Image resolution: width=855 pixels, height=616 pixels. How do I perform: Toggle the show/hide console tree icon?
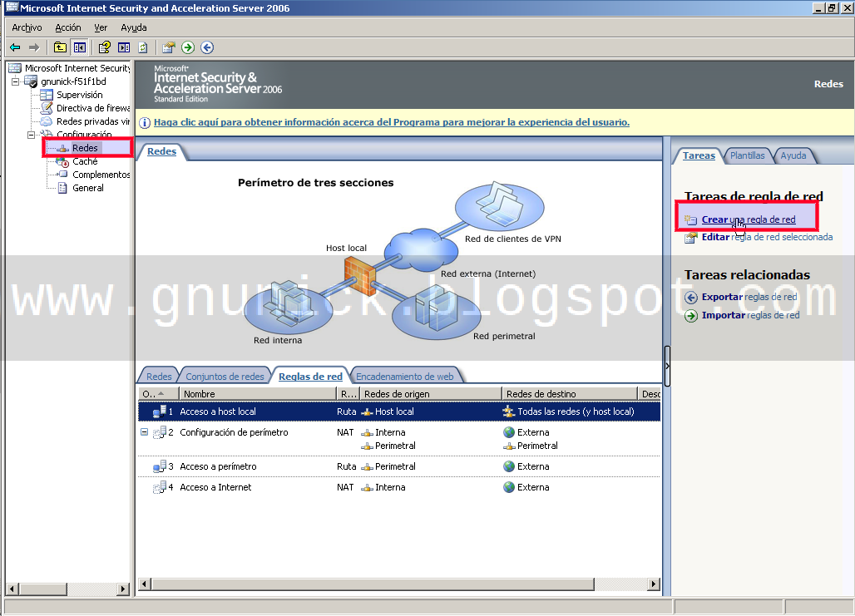pos(80,48)
